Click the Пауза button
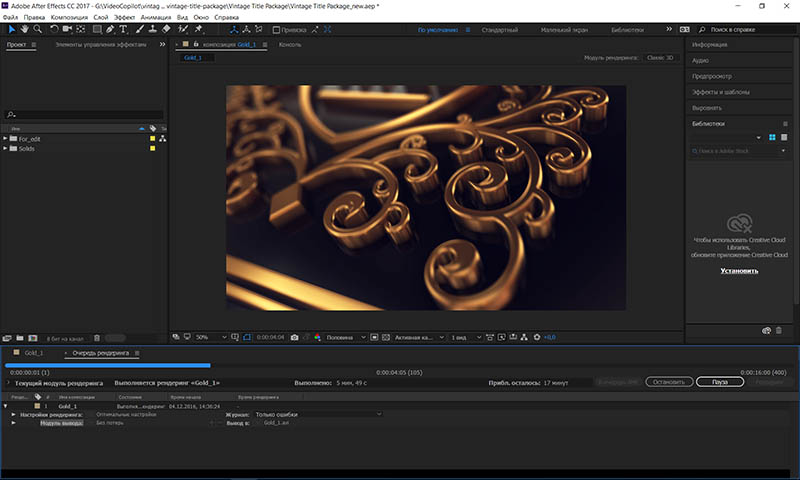Viewport: 800px width, 480px height. 719,382
